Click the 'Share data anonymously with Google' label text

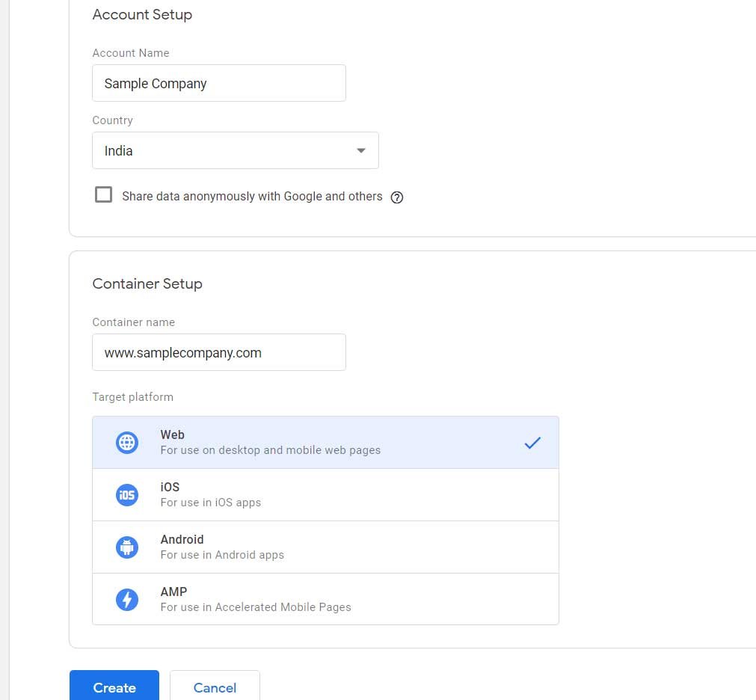(x=252, y=197)
